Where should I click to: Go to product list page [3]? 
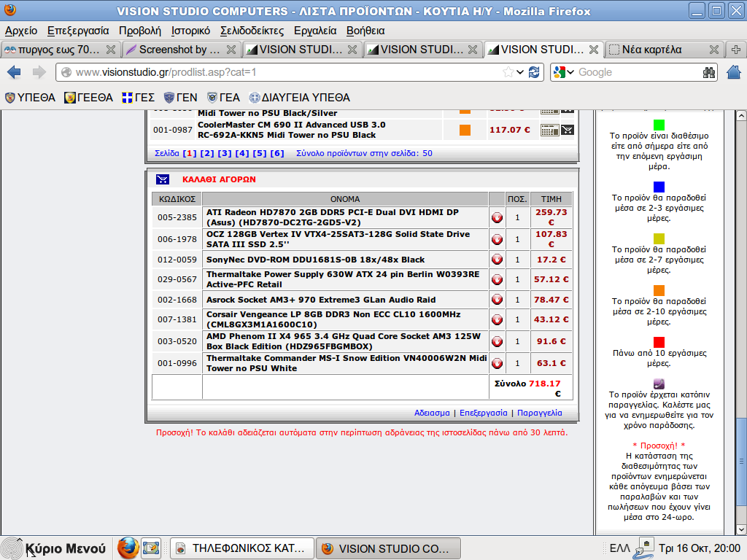225,153
